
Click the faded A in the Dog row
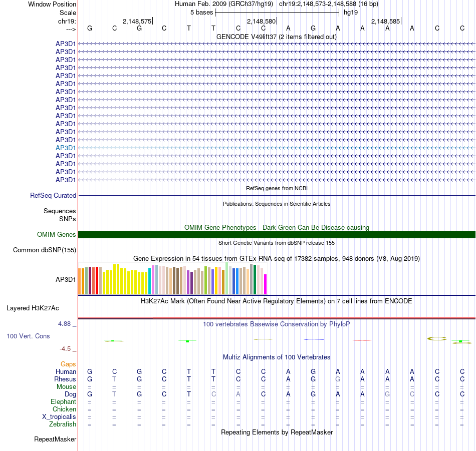click(239, 394)
